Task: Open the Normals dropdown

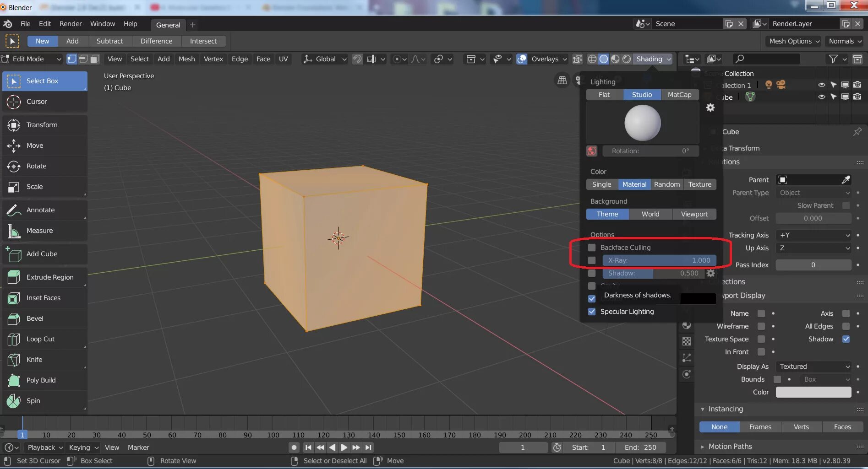Action: coord(845,41)
